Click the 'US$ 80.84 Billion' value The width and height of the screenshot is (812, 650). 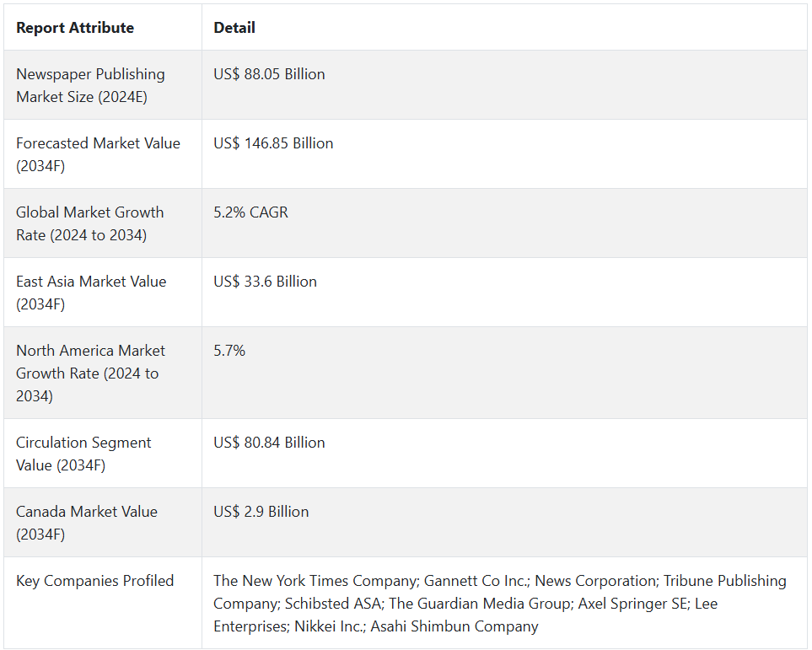tap(269, 443)
